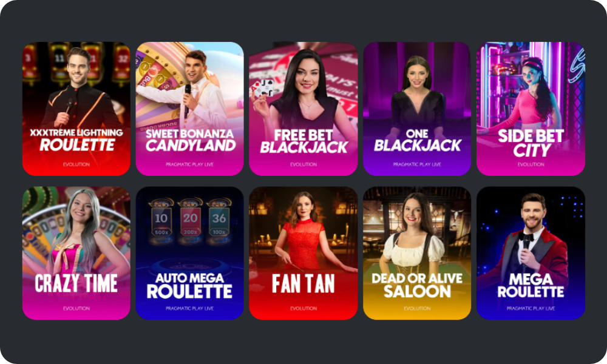Click Evolution label under Dead or Alive Saloon
Image resolution: width=607 pixels, height=364 pixels.
(417, 308)
